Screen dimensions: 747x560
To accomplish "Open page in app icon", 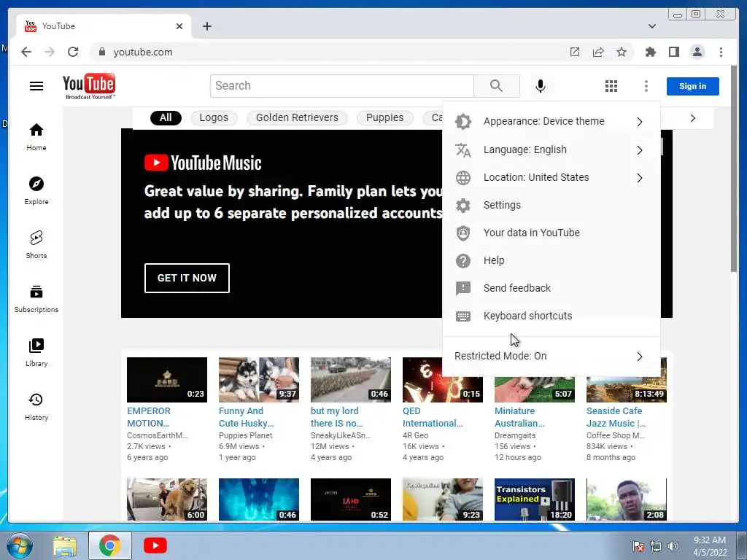I will pyautogui.click(x=575, y=52).
